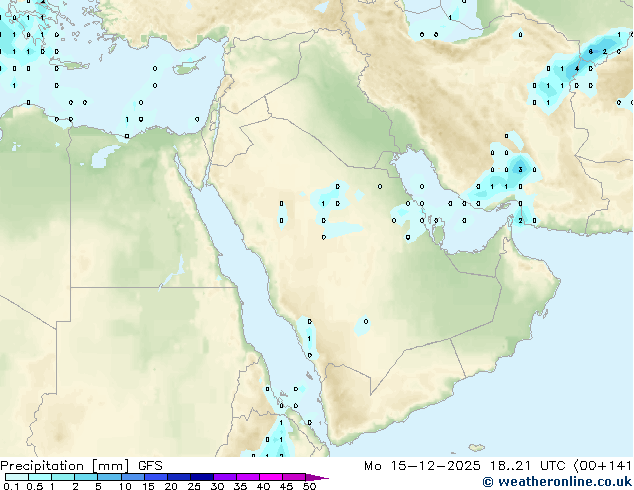Click the 'Precipitation [mm] GFS' title text
Image resolution: width=634 pixels, height=490 pixels.
(81, 466)
